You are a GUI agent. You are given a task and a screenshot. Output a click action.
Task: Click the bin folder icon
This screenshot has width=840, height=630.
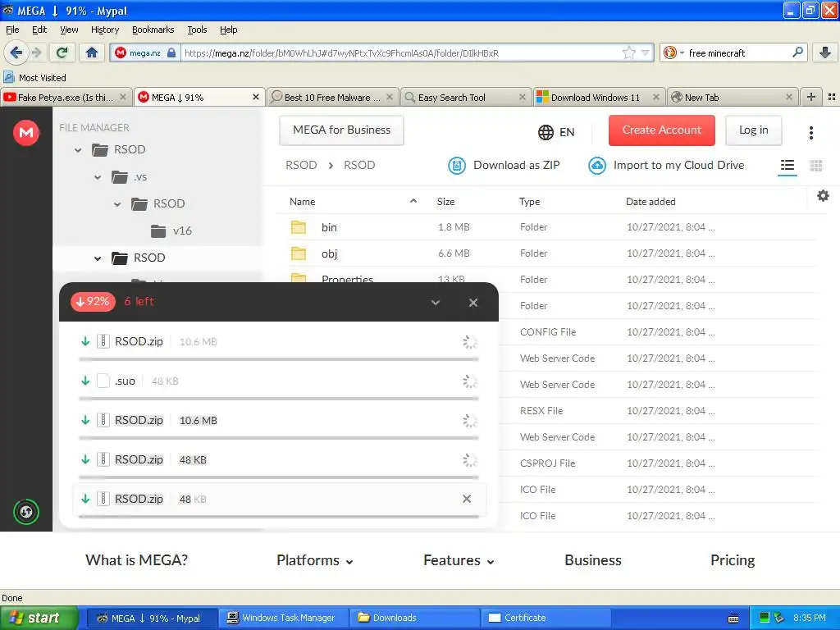299,227
